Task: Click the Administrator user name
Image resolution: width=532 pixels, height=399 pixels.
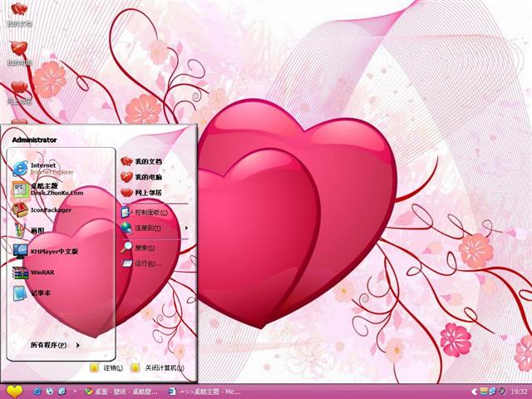Action: pos(34,140)
